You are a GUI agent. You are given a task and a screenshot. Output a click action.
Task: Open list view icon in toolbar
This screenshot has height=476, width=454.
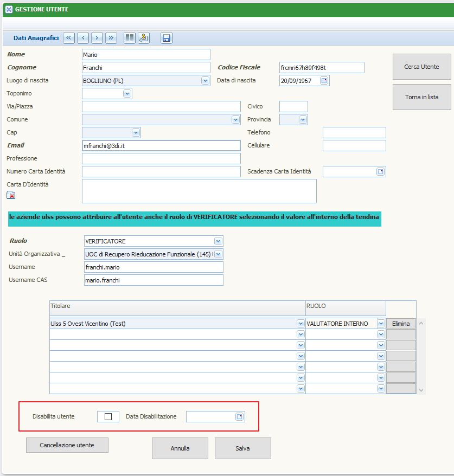coord(130,38)
